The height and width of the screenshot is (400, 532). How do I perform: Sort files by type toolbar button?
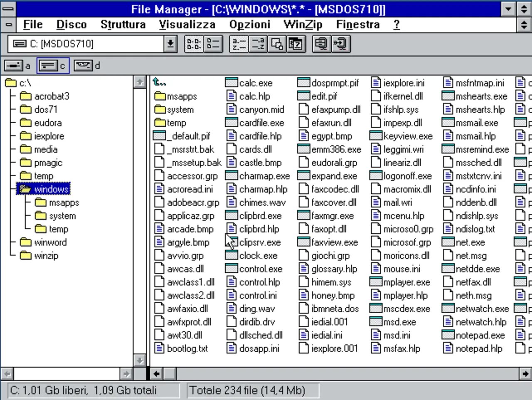(x=258, y=44)
